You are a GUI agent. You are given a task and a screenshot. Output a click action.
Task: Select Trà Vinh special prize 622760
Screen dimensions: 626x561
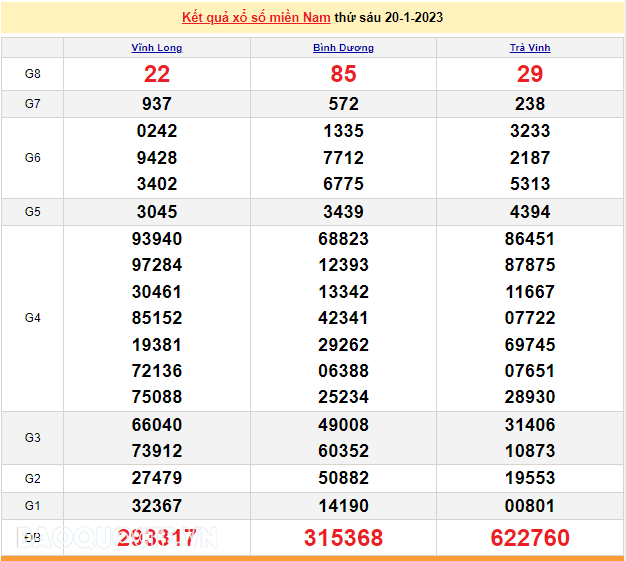pos(530,538)
